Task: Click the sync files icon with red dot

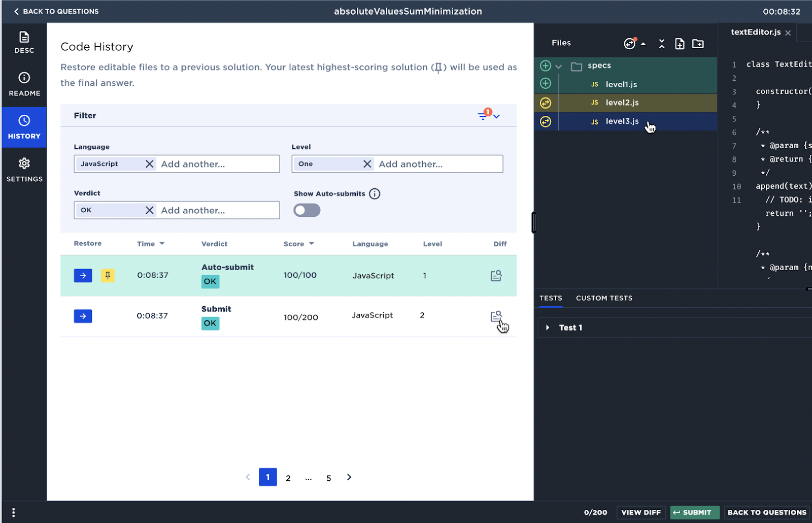Action: tap(630, 44)
